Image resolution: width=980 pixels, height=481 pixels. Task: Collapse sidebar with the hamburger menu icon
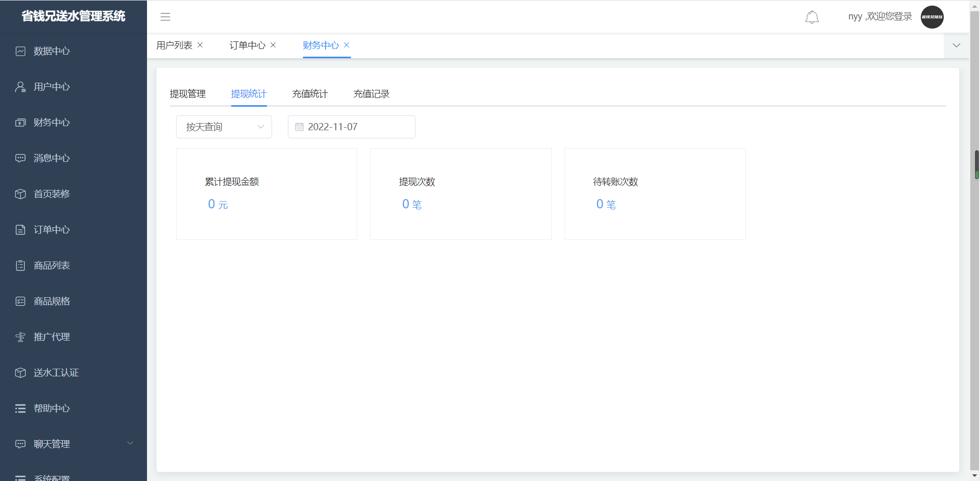click(165, 17)
